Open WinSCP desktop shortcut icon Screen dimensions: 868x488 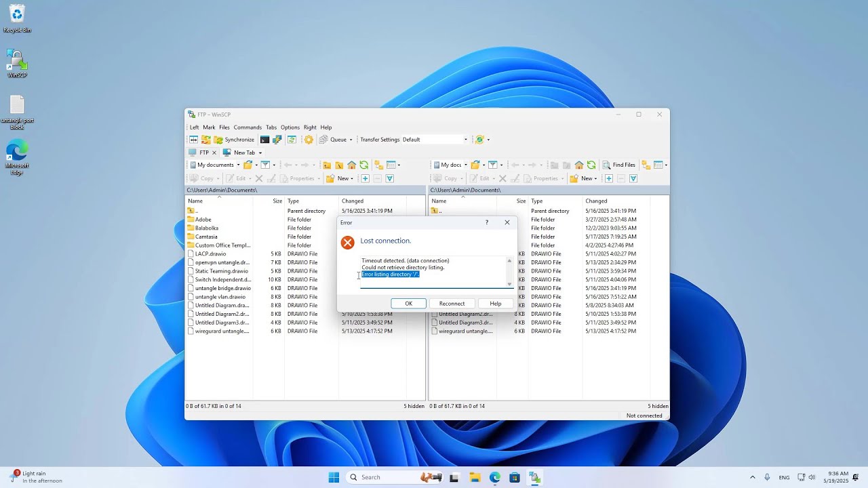click(17, 63)
